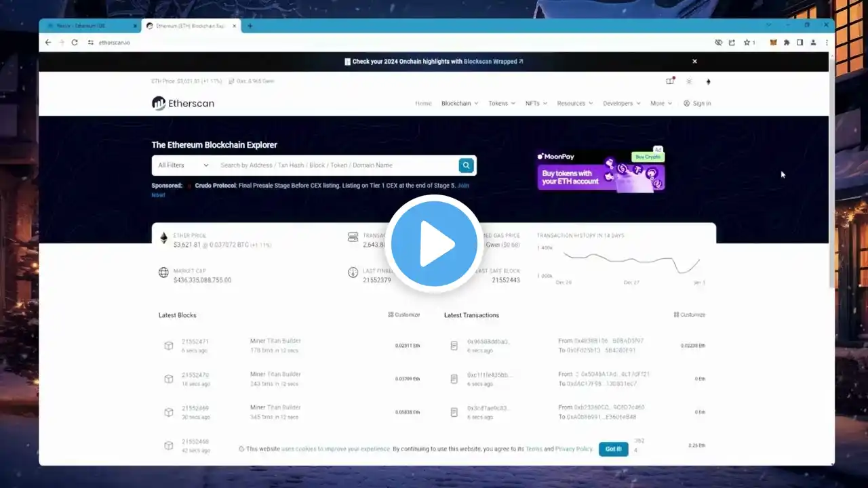
Task: Open the Blockscan Wrapped link
Action: tap(493, 61)
